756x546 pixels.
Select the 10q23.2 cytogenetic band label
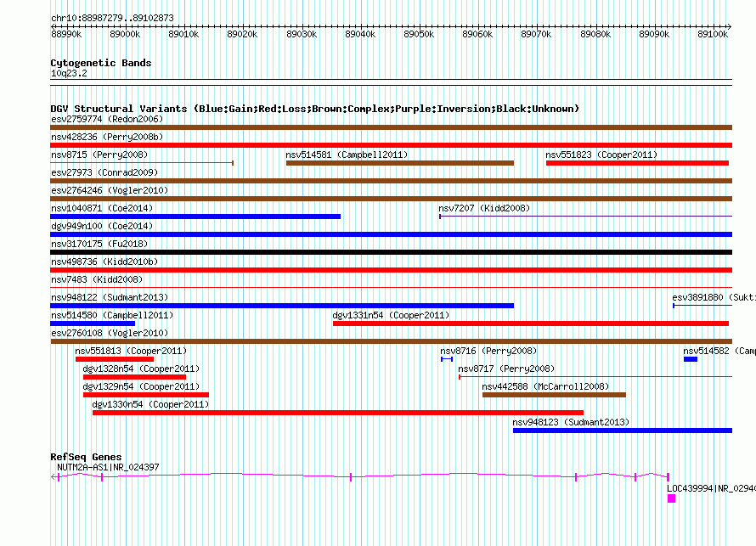[69, 73]
